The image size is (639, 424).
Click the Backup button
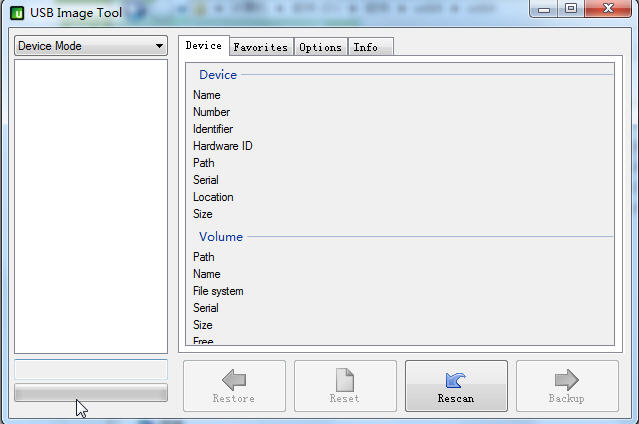(x=567, y=386)
